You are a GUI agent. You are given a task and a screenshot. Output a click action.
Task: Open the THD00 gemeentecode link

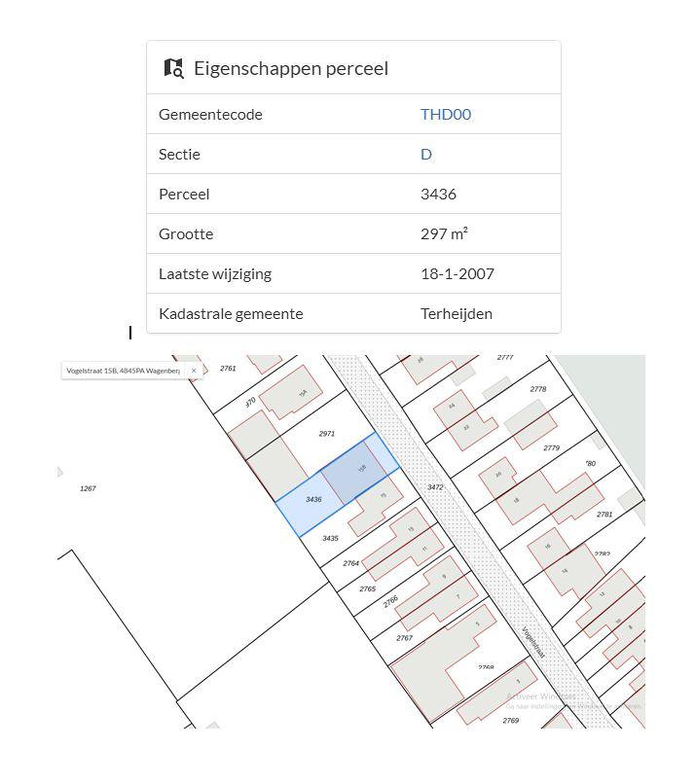(x=445, y=114)
